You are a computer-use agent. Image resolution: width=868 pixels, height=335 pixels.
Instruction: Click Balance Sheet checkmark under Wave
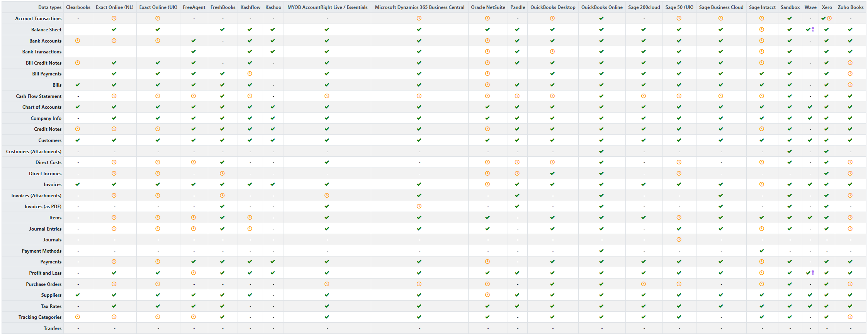(x=808, y=29)
